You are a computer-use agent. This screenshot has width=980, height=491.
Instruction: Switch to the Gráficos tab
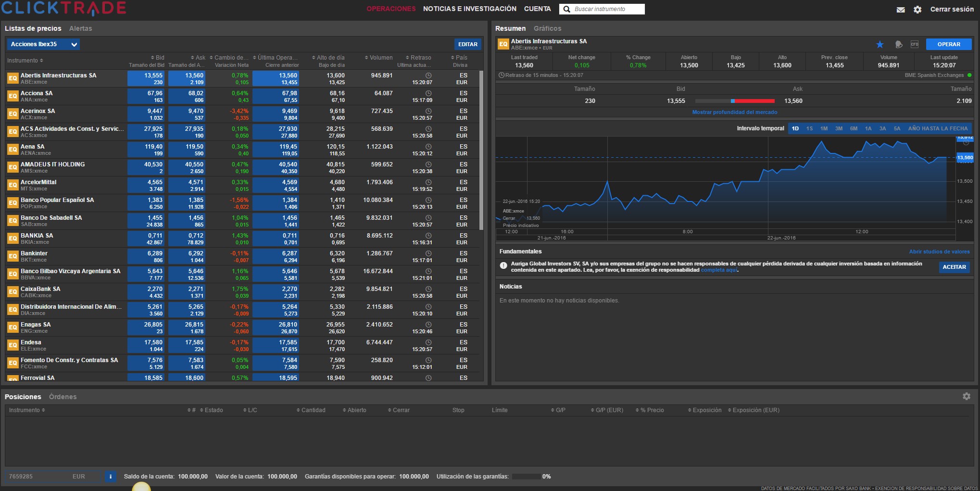pos(547,28)
